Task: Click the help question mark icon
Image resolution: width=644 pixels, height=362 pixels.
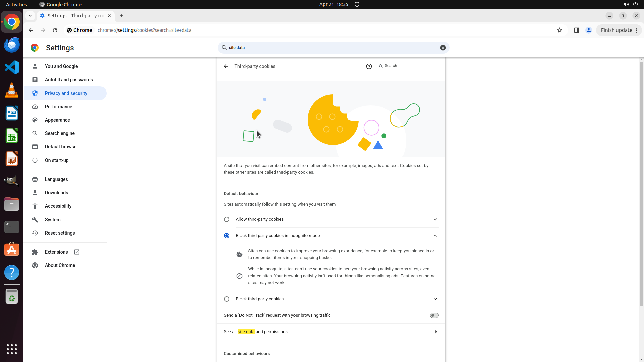Action: 369,66
